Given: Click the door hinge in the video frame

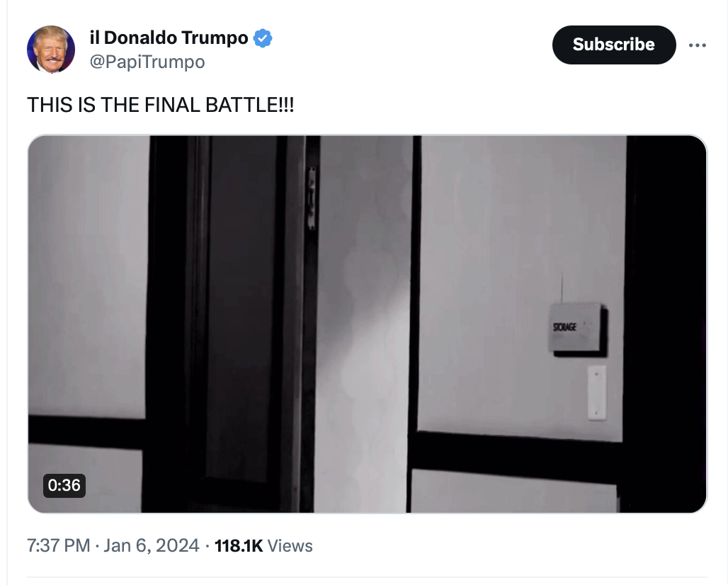Looking at the screenshot, I should pos(312,198).
